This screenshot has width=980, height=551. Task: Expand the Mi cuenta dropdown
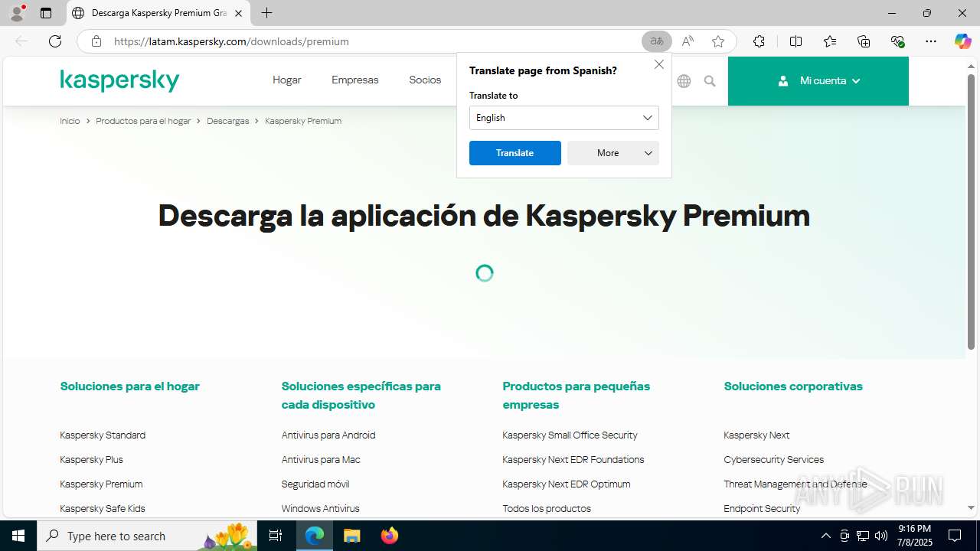point(818,80)
